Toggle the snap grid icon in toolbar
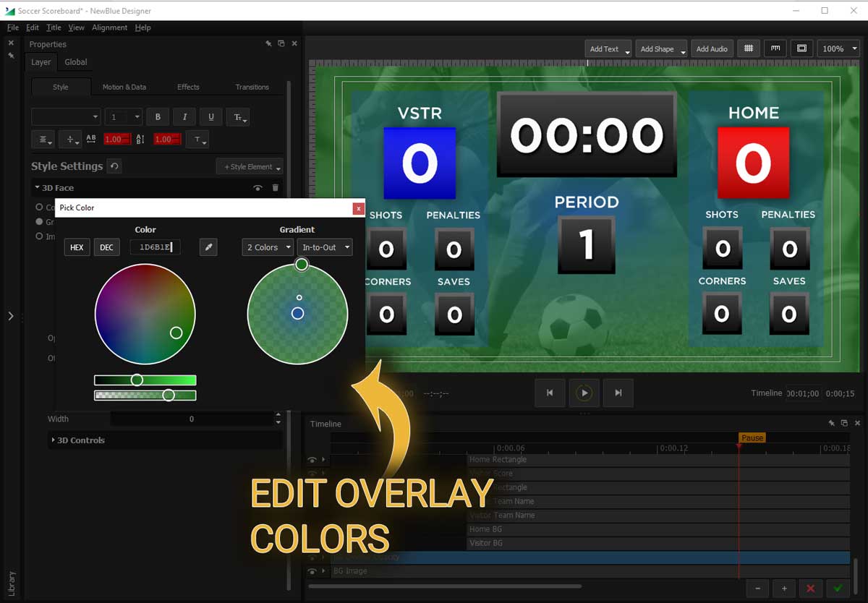The image size is (868, 603). pyautogui.click(x=749, y=48)
